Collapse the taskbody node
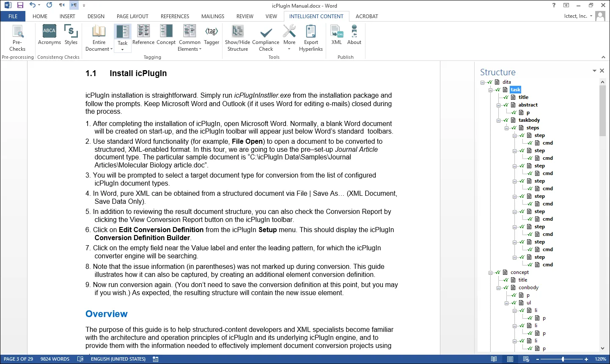 click(x=499, y=120)
